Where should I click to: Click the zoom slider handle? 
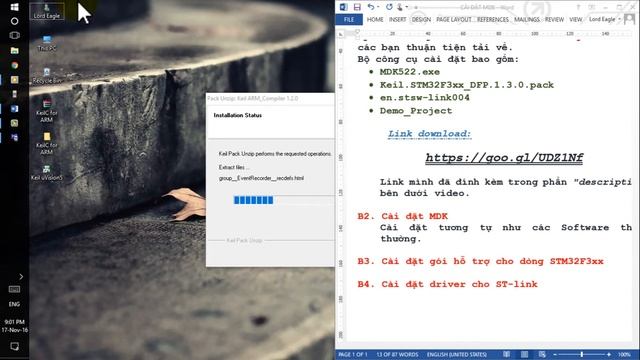click(582, 354)
